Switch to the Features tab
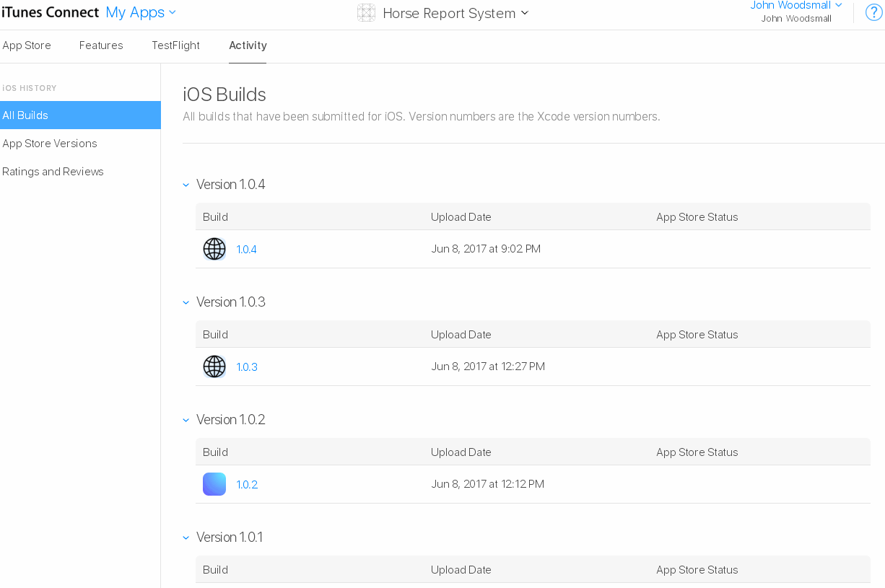 click(x=101, y=45)
